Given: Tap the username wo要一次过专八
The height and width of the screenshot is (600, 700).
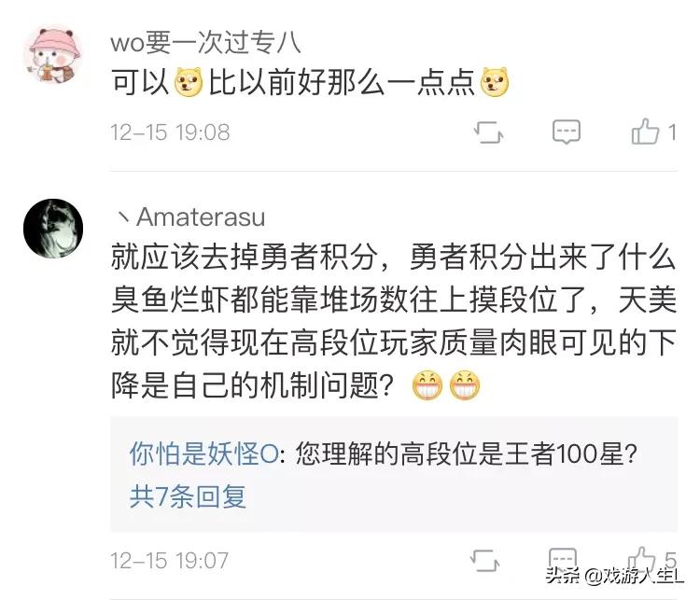Looking at the screenshot, I should coord(205,43).
